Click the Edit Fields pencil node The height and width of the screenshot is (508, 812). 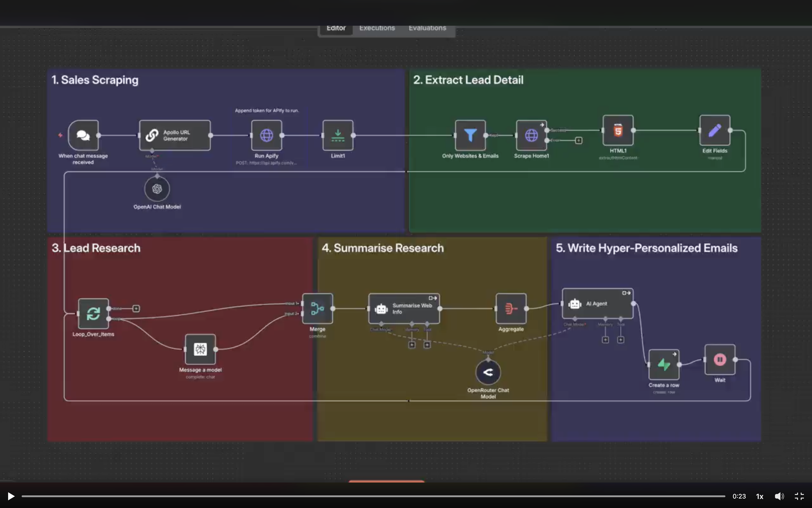(x=715, y=130)
